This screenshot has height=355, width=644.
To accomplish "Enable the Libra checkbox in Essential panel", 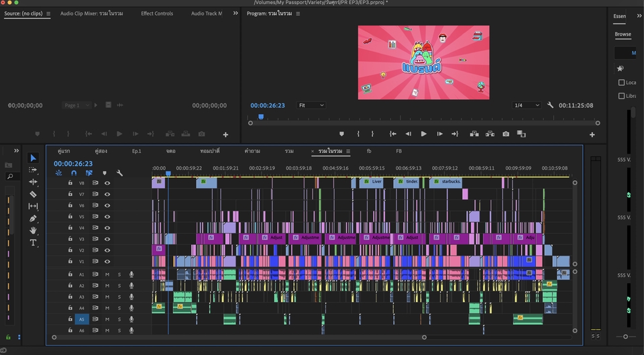I will [621, 96].
